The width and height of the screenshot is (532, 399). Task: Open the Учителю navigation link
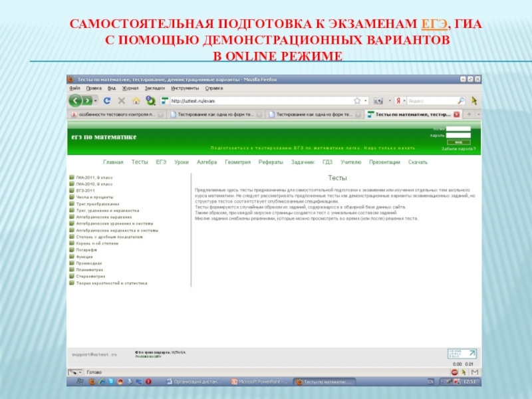tap(351, 162)
